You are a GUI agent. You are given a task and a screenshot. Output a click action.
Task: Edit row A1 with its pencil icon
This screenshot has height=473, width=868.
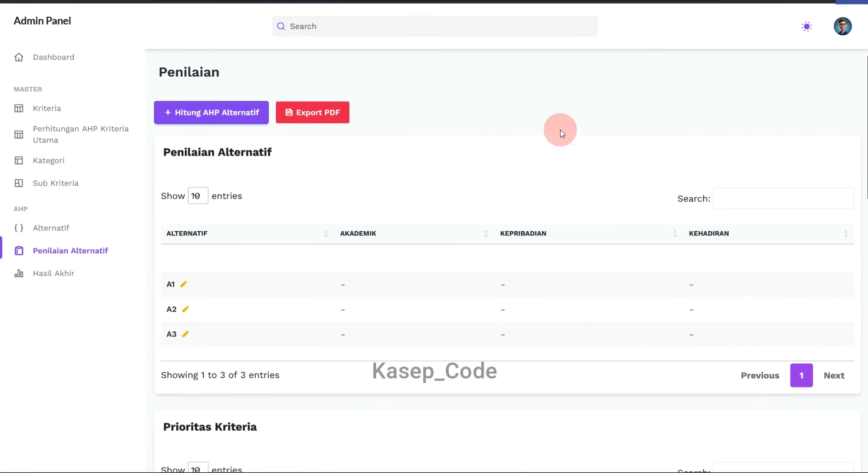click(183, 284)
